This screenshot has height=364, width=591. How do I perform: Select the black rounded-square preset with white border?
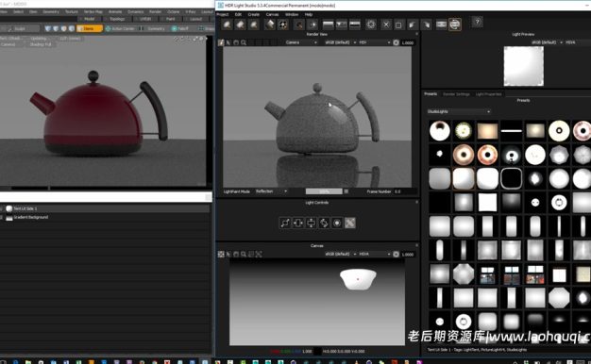click(x=511, y=178)
